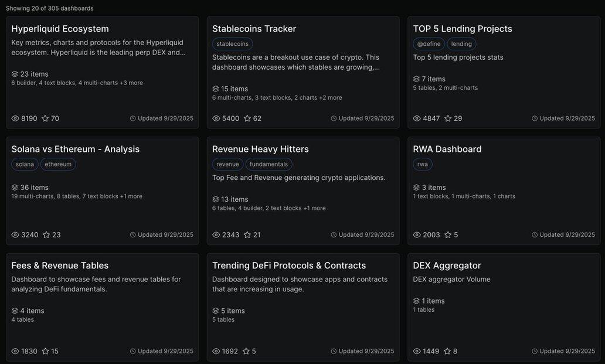Filter by the lending tag
The image size is (605, 364).
[x=461, y=44]
